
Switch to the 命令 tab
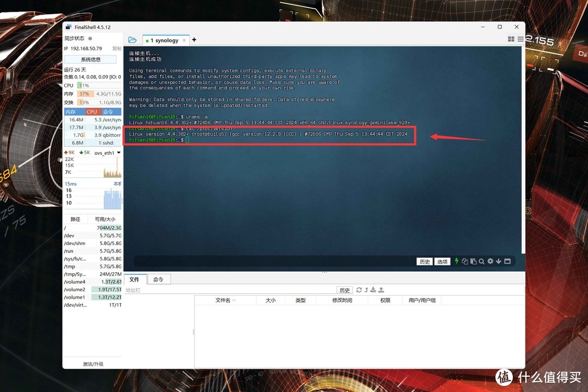pos(158,279)
